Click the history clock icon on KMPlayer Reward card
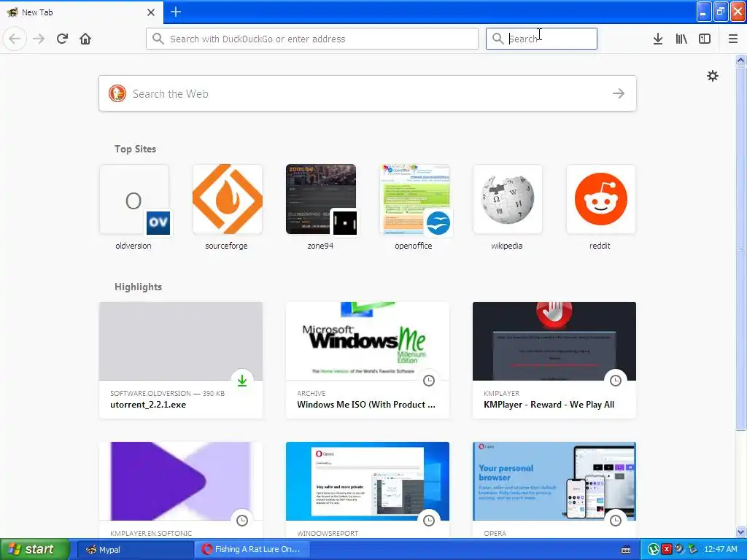 pyautogui.click(x=616, y=381)
